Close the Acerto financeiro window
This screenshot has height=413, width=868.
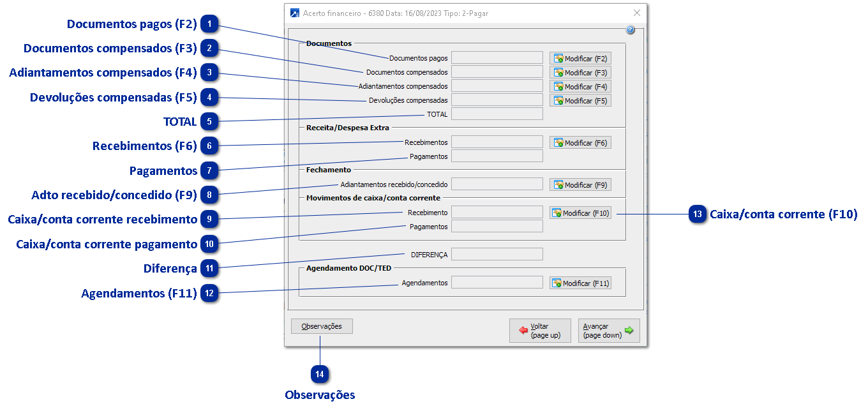[x=636, y=13]
